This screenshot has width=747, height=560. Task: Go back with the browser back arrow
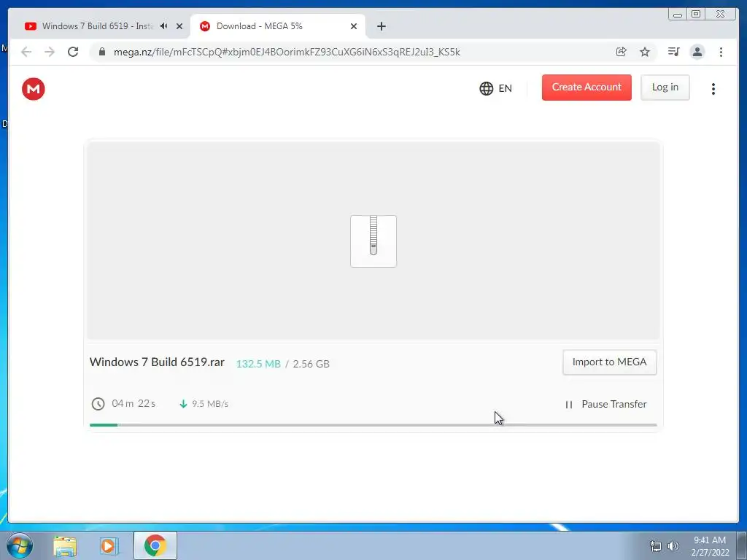click(26, 52)
